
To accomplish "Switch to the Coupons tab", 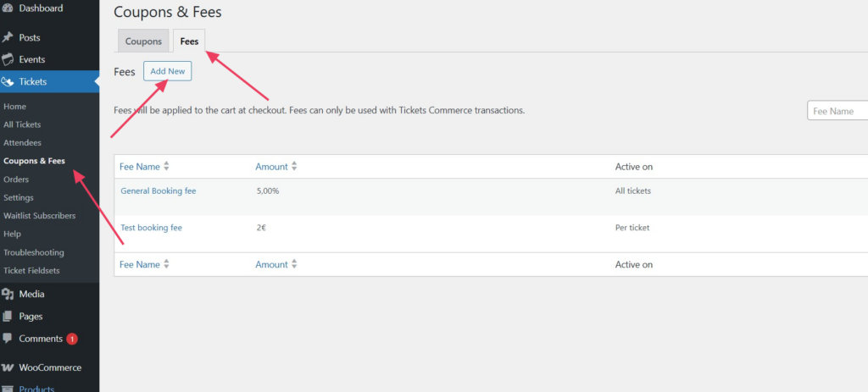I will (x=143, y=41).
